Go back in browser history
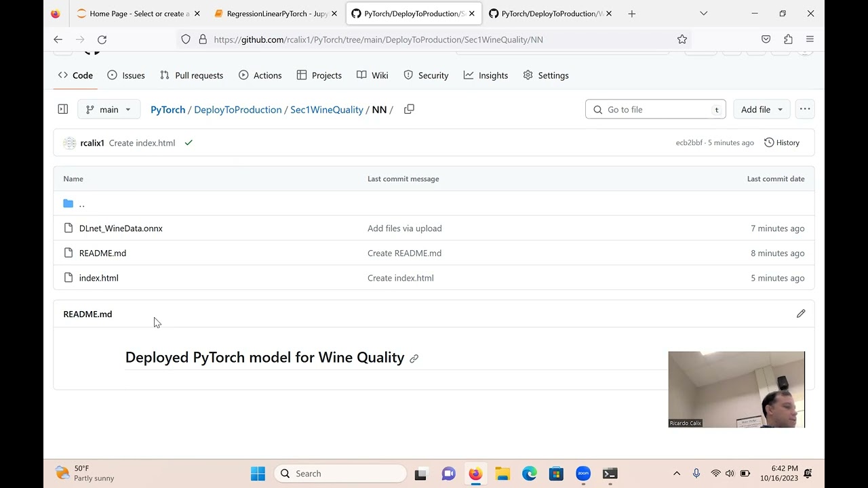The image size is (868, 488). [x=58, y=39]
